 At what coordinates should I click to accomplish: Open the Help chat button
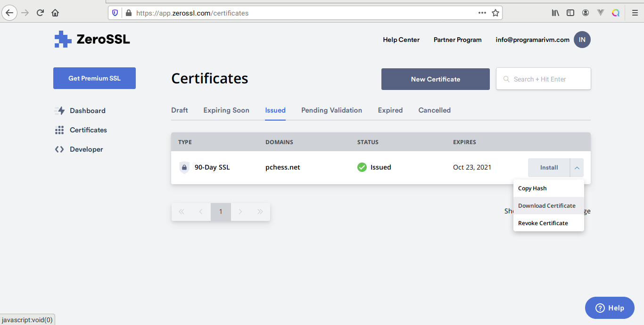coord(610,308)
